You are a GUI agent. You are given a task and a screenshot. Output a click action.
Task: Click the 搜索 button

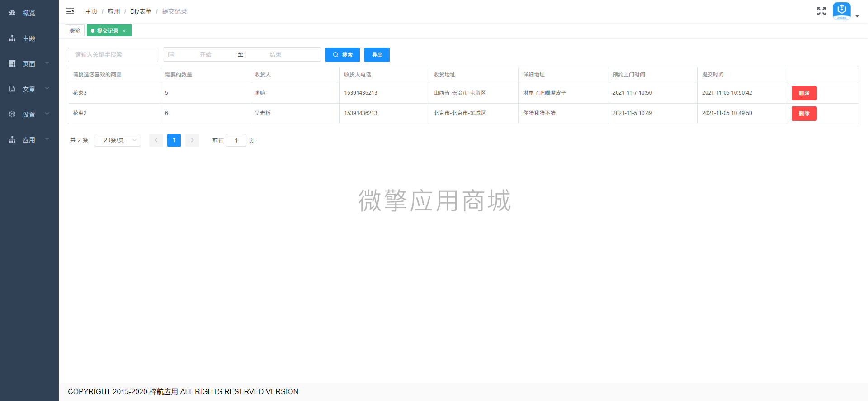tap(343, 55)
